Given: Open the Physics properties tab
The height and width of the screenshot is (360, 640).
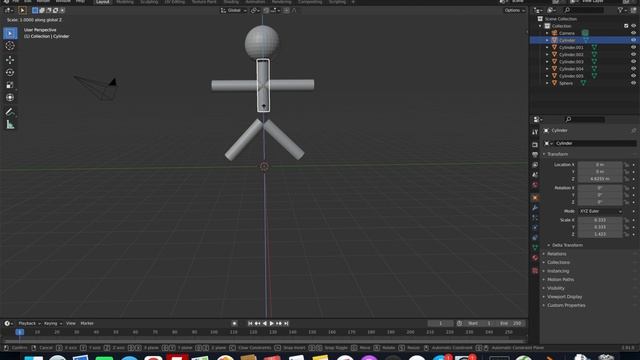Looking at the screenshot, I should coord(535,228).
